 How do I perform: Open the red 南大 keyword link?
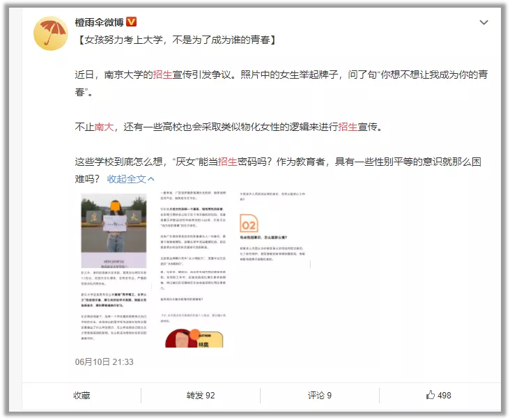pyautogui.click(x=104, y=127)
